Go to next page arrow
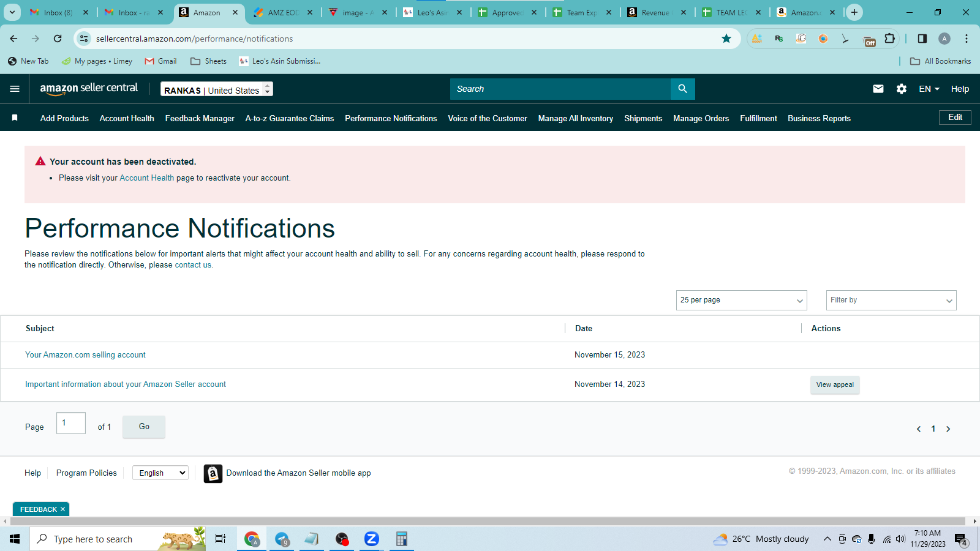 (948, 429)
